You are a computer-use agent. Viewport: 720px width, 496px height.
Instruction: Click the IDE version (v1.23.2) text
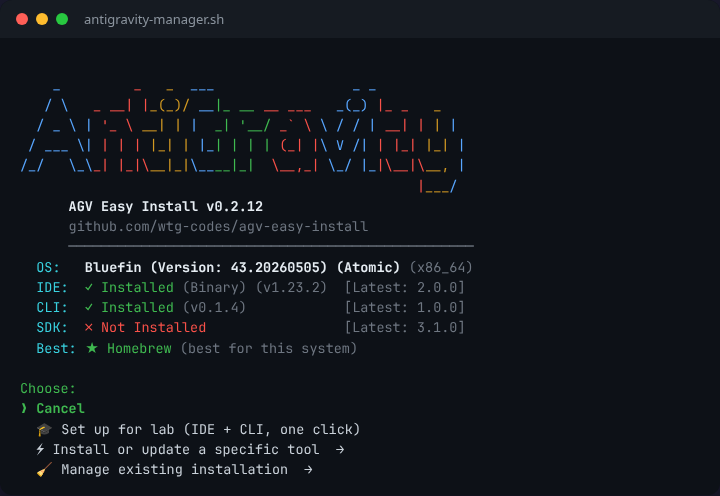291,287
